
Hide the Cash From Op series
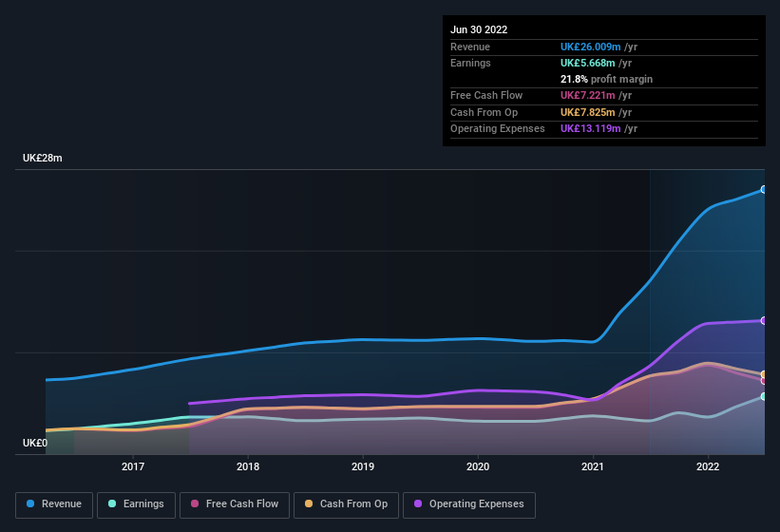click(x=346, y=504)
